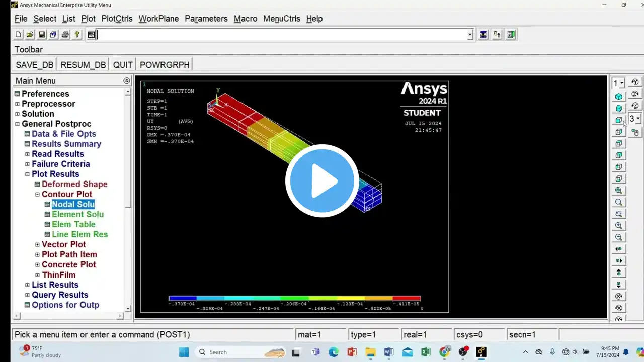Collapse the General Postproc node

(17, 124)
